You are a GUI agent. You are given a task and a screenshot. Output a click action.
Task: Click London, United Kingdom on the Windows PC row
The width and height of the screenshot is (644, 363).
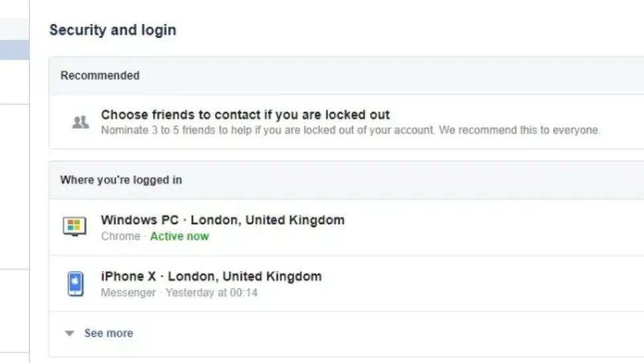coord(268,220)
